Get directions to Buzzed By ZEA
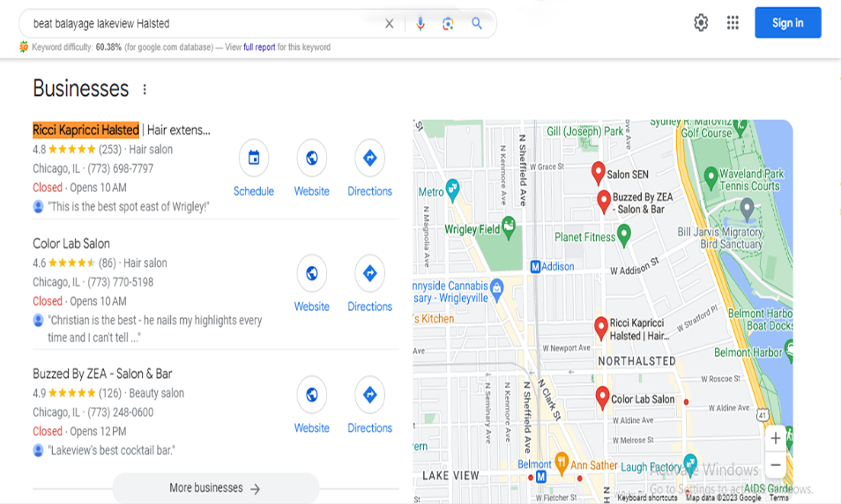 tap(369, 396)
